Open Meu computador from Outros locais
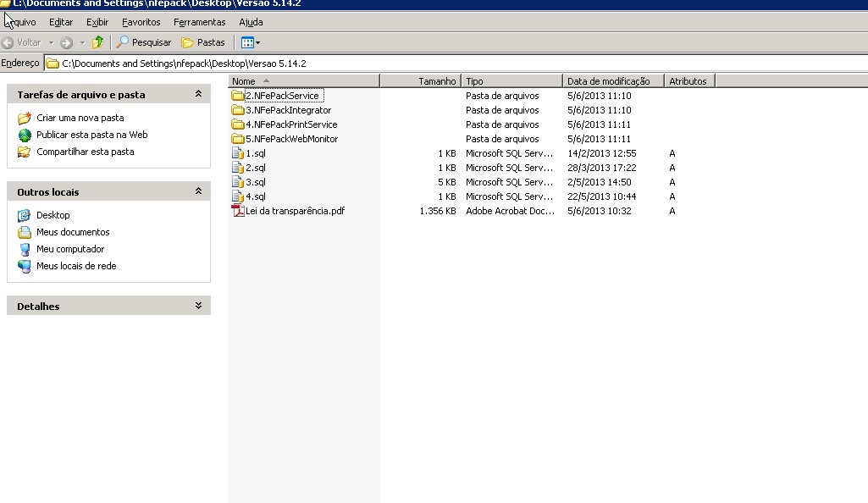 tap(70, 249)
